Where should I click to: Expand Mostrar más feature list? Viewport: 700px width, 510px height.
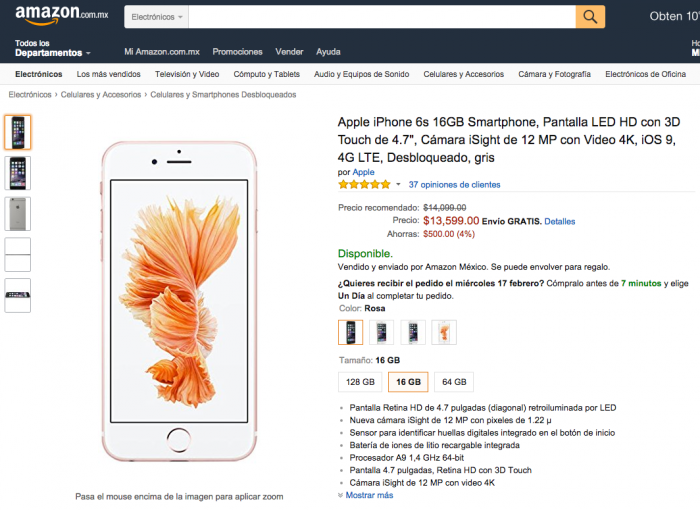[x=368, y=495]
